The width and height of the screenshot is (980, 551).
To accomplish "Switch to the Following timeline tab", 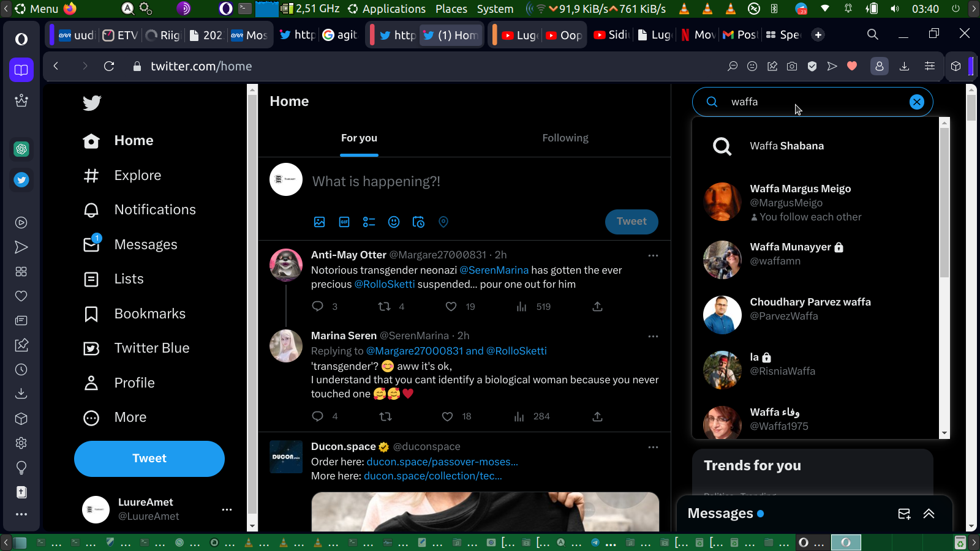I will (x=565, y=138).
